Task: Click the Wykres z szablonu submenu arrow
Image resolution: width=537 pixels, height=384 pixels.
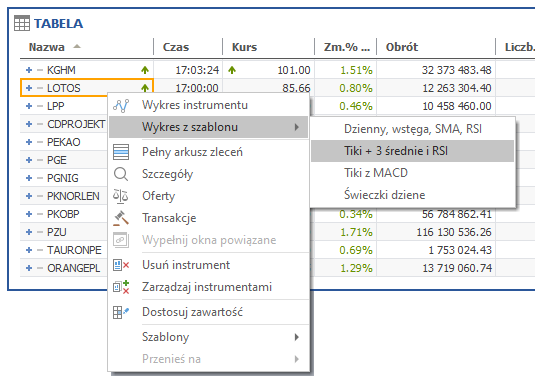Action: (x=297, y=127)
